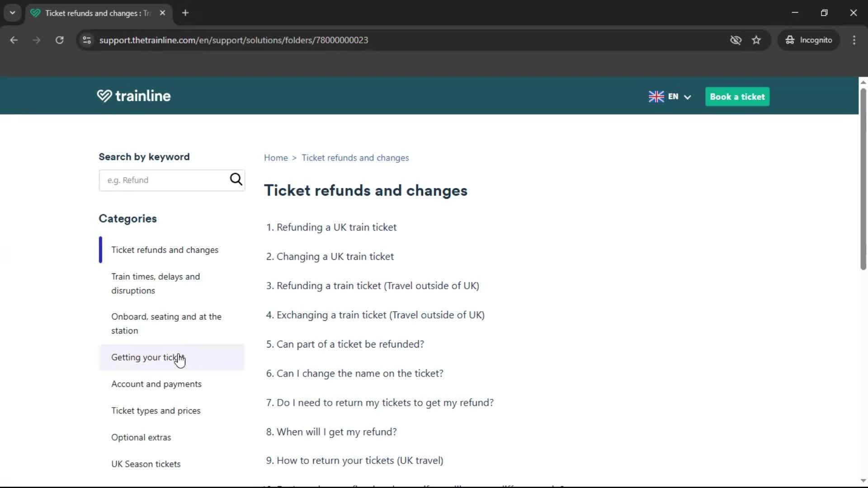The image size is (868, 488).
Task: Click the scrollbar down arrow
Action: pos(863,480)
